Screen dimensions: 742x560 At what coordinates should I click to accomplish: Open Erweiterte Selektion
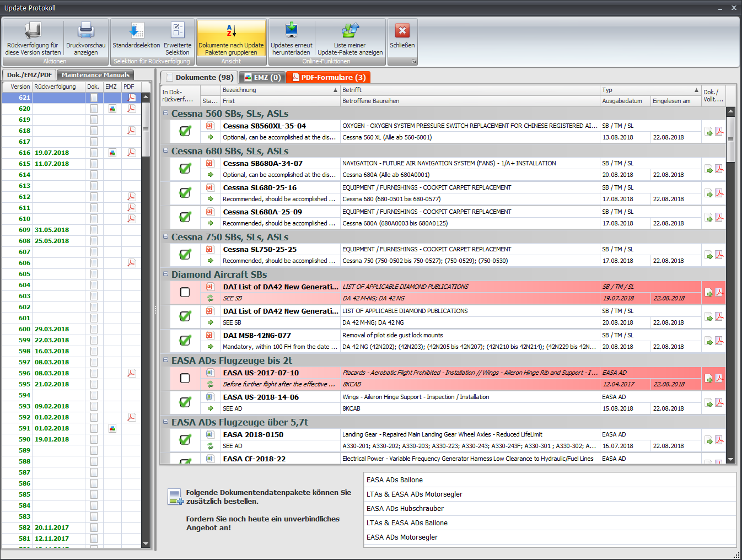(x=178, y=39)
